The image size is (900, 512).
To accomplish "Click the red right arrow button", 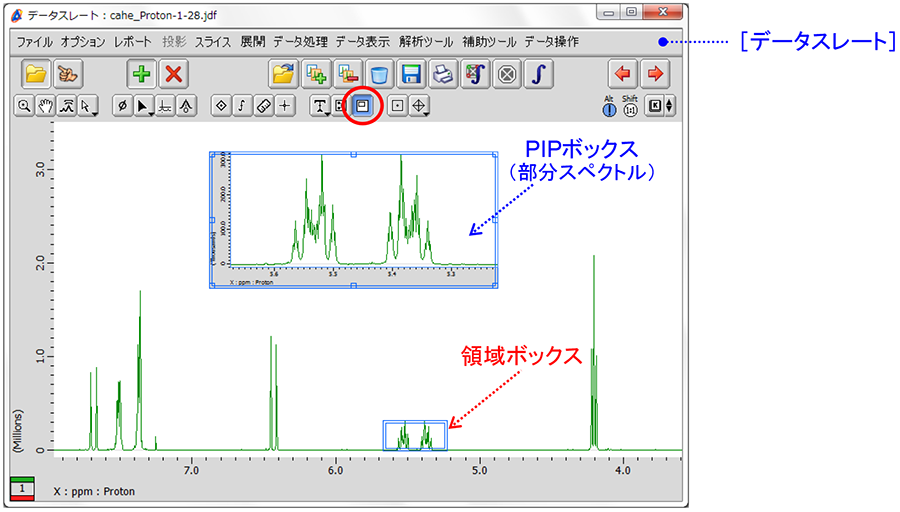I will pos(655,74).
